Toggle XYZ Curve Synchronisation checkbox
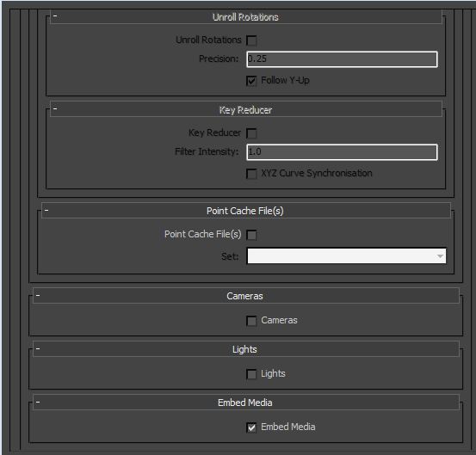The height and width of the screenshot is (455, 476). coord(251,174)
